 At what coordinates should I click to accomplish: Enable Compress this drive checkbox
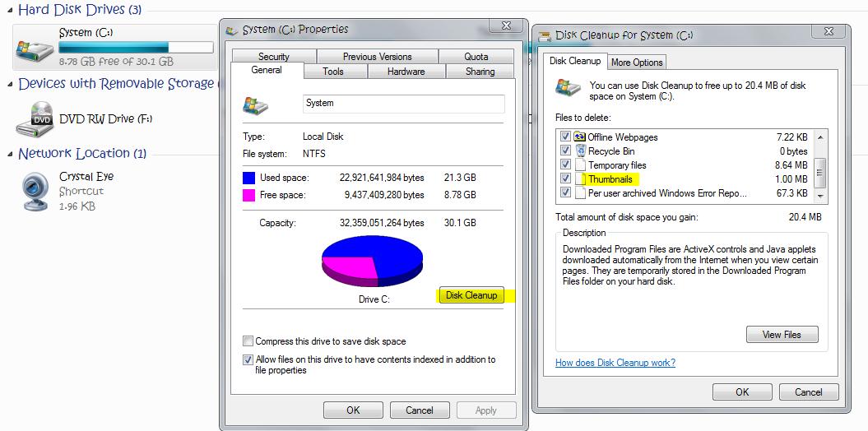(x=248, y=341)
